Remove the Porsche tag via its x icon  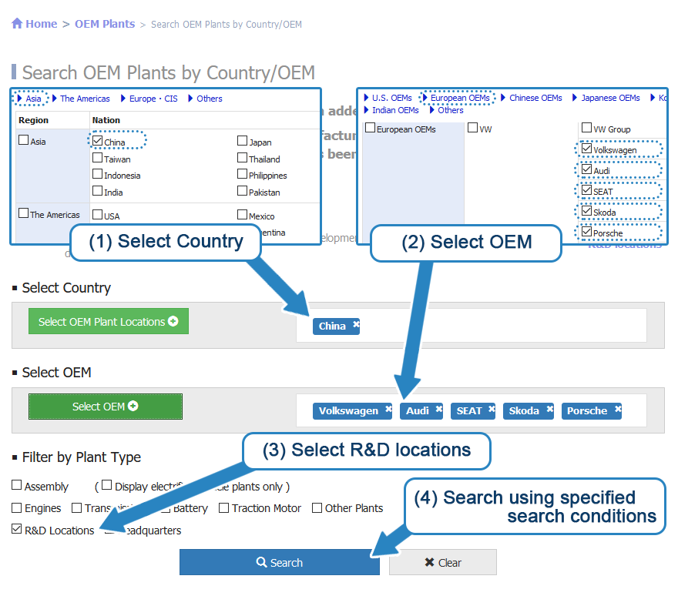pyautogui.click(x=618, y=409)
